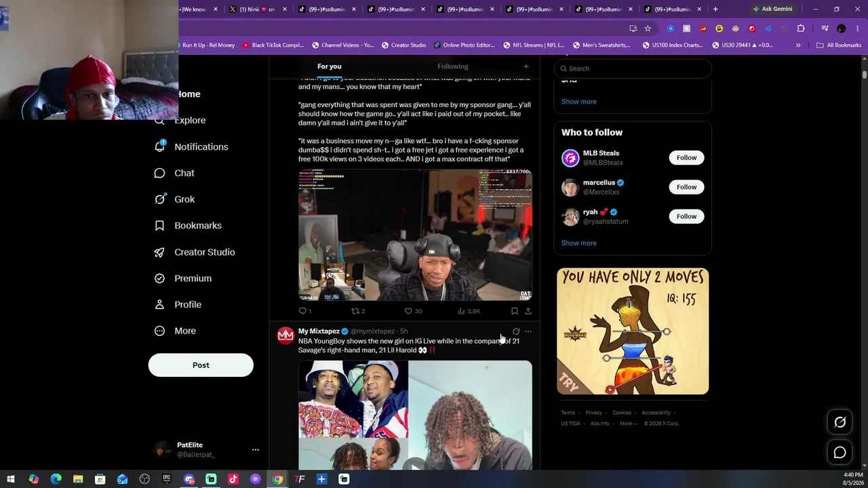Open the stream screenshot in the post

click(x=415, y=235)
